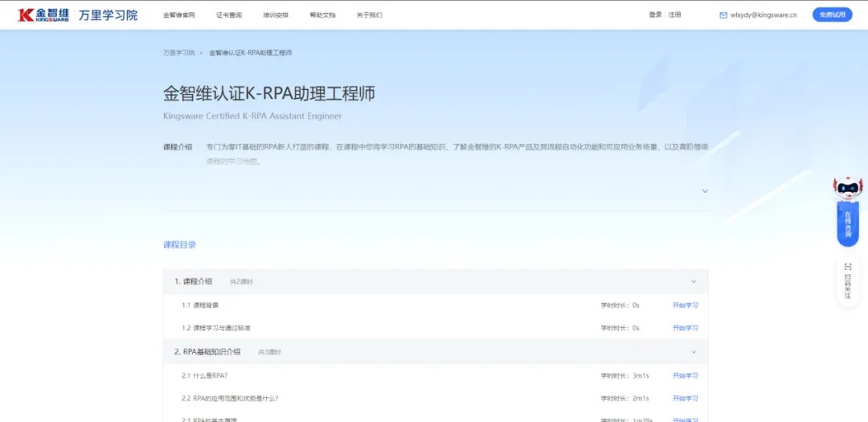Collapse section 2. RPA基础知识介绍
868x422 pixels.
coord(694,352)
